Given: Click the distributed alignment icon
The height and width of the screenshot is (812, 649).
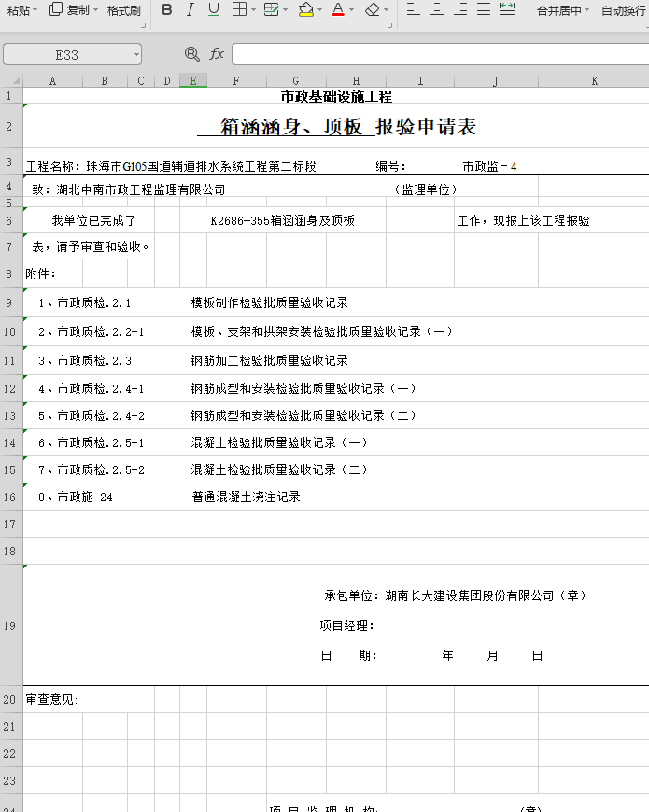Looking at the screenshot, I should [x=507, y=10].
